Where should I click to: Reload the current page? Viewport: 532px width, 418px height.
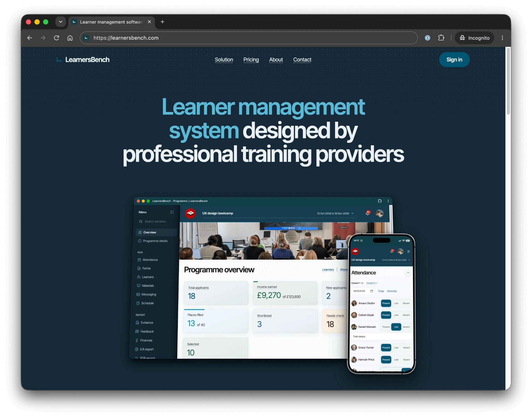57,38
